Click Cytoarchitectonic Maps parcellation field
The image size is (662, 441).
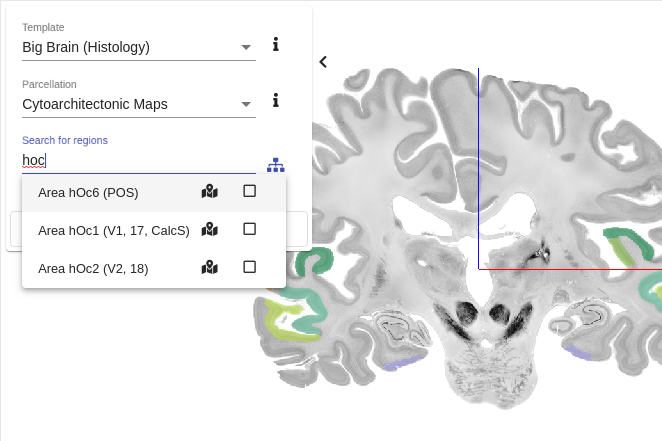pyautogui.click(x=139, y=104)
